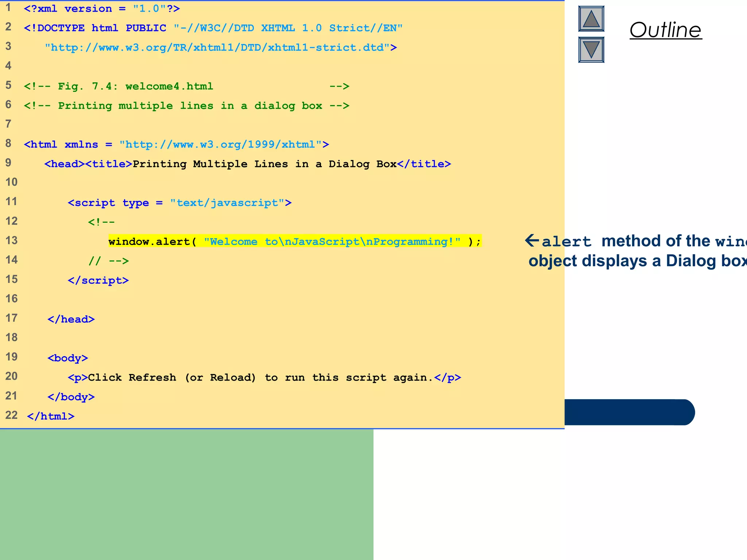Viewport: 747px width, 560px height.
Task: Open the Outline link
Action: tap(666, 30)
